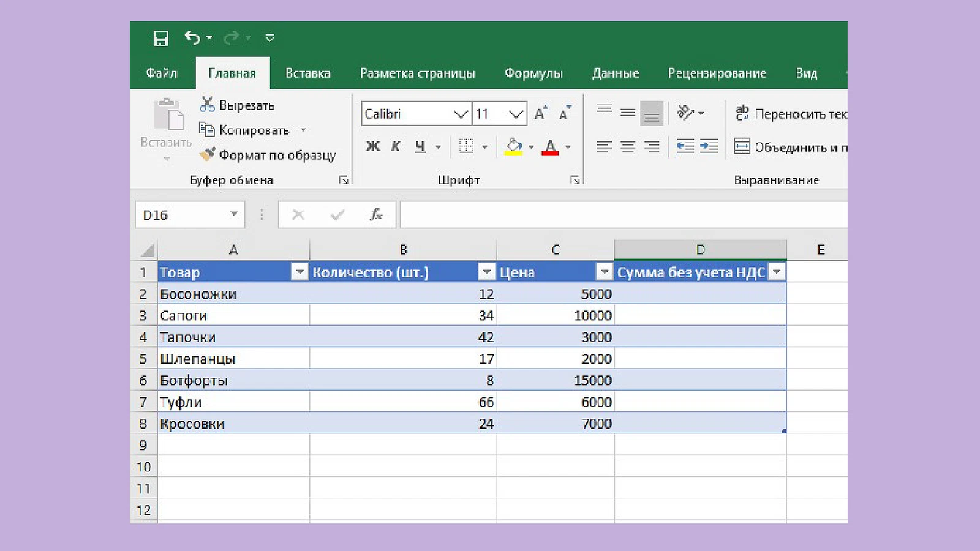Click the Name Box showing D16
The height and width of the screenshot is (551, 980).
coord(181,215)
